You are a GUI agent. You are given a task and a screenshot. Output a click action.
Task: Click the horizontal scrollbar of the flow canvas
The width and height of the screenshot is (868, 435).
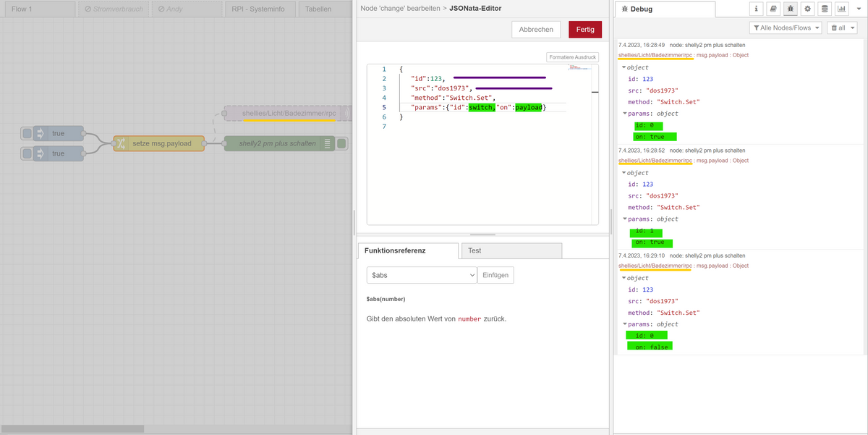[x=72, y=428]
